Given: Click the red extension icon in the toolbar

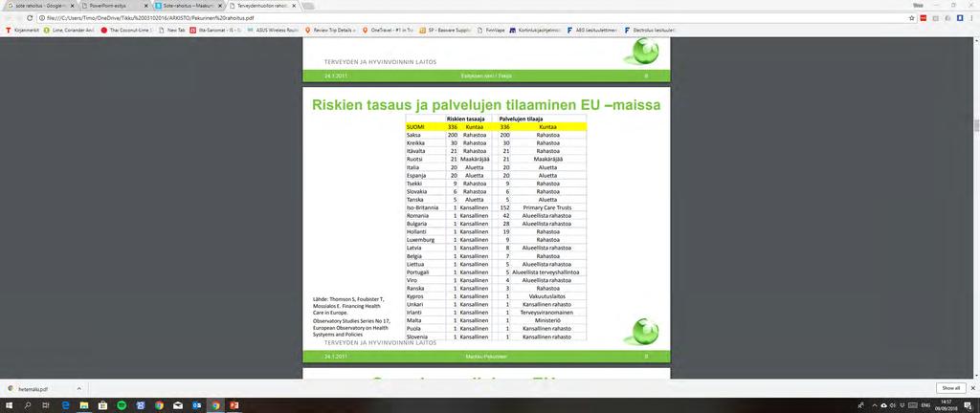Looking at the screenshot, I should pos(924,18).
